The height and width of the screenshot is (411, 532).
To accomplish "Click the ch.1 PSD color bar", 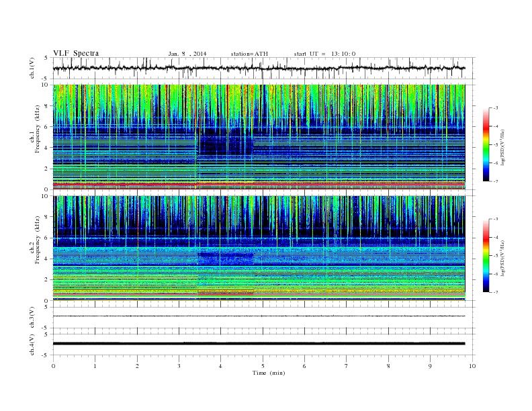I will click(x=486, y=144).
